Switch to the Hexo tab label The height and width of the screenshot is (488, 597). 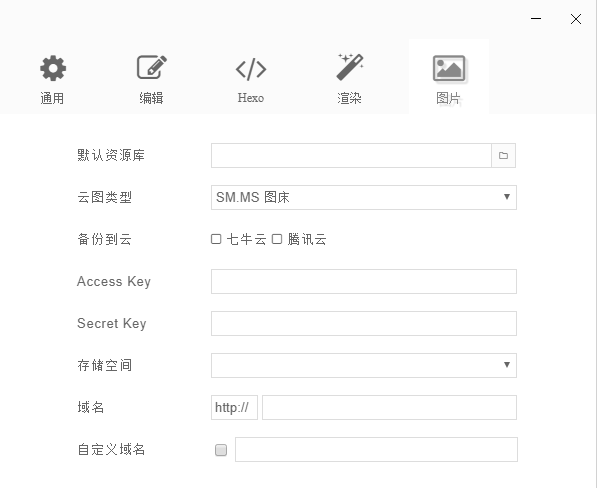[251, 98]
